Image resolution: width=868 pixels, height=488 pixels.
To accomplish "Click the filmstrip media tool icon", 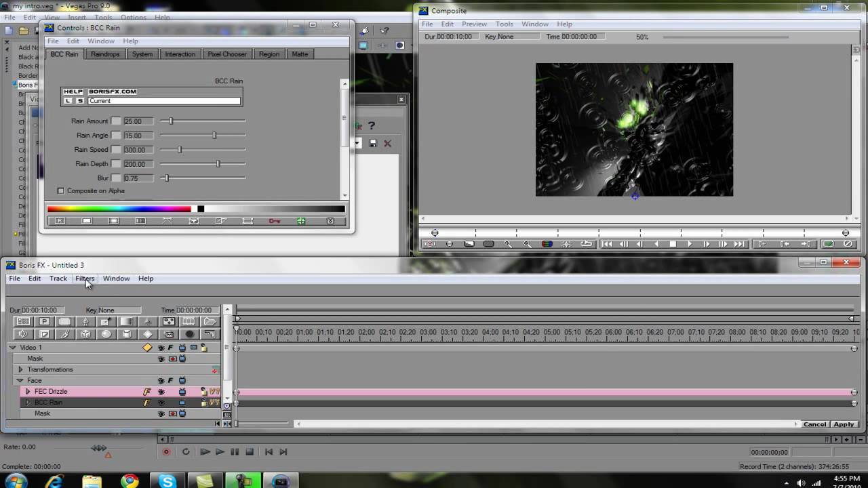I will 189,321.
